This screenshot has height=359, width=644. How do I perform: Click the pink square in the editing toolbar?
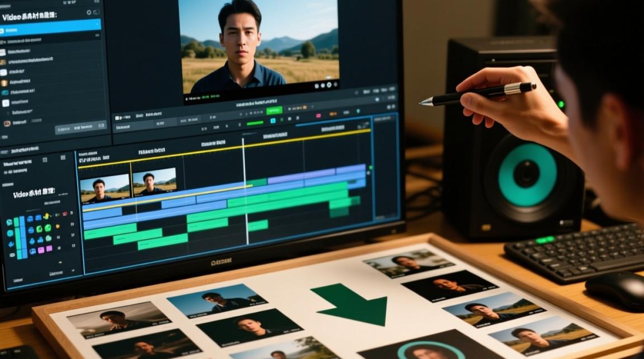[318, 115]
